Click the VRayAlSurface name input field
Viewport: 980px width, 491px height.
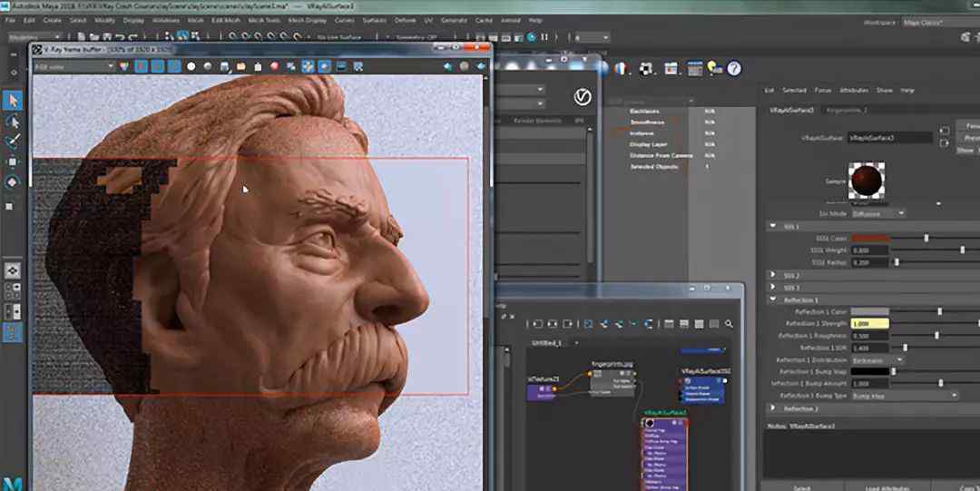890,138
